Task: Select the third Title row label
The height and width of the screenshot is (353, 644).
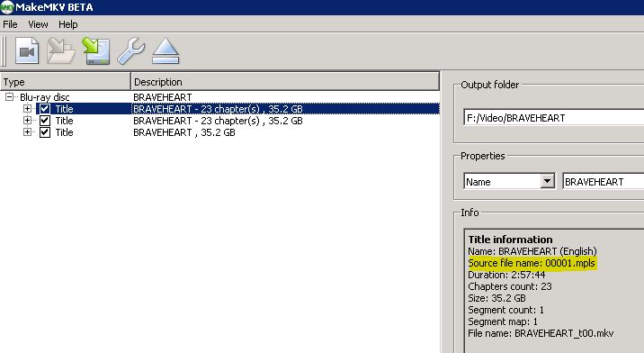Action: click(64, 132)
